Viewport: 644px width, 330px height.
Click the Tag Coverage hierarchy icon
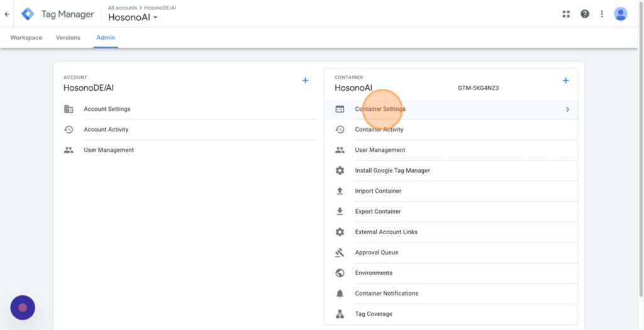[340, 314]
